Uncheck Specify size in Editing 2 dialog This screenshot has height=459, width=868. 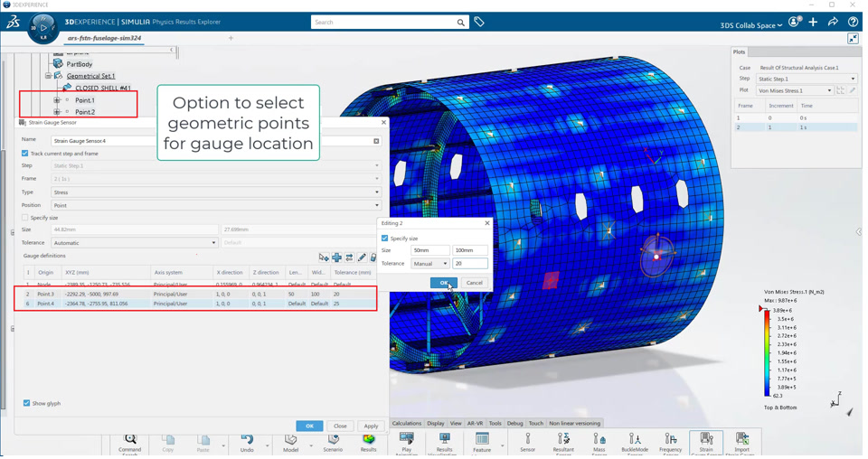click(x=385, y=239)
